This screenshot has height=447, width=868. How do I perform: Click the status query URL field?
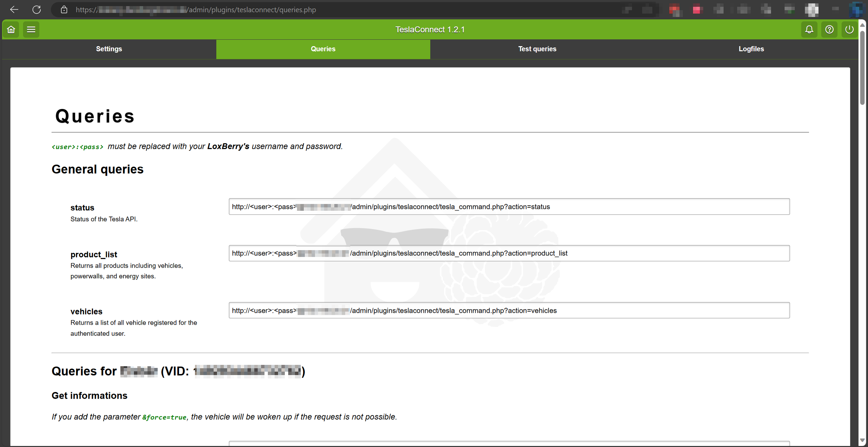tap(509, 207)
